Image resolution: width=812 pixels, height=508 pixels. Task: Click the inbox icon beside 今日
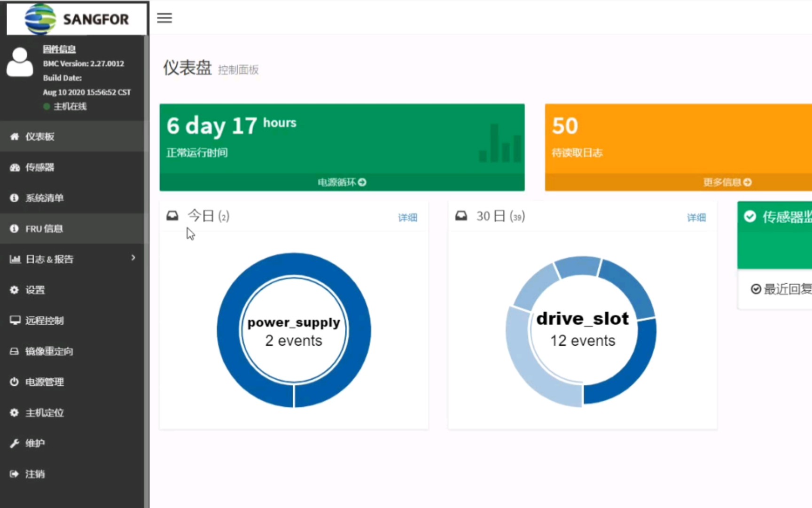pos(172,216)
